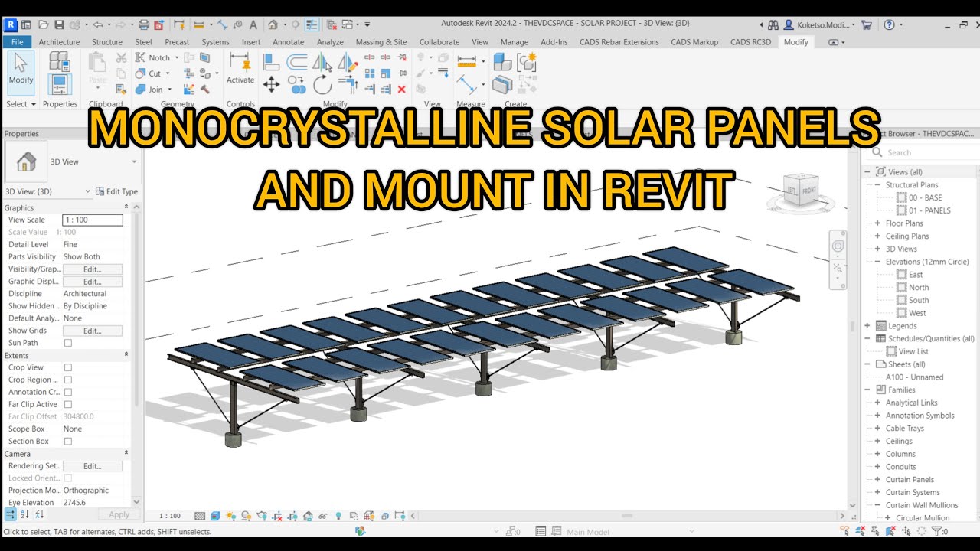Expand the 3D Views tree node
Screen dimensions: 980x551
click(x=877, y=249)
